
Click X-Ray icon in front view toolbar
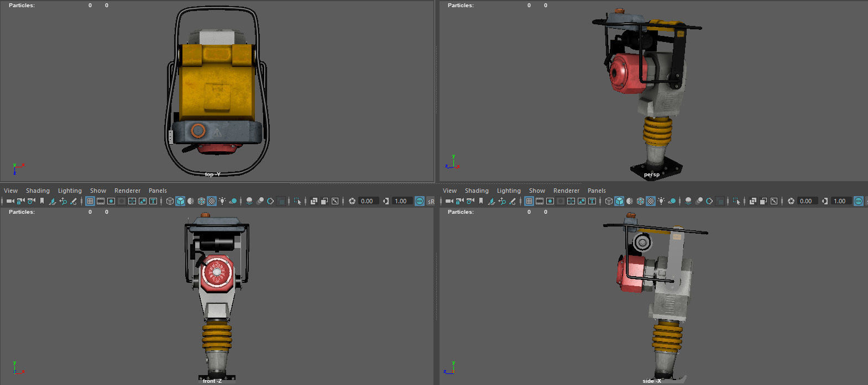314,201
